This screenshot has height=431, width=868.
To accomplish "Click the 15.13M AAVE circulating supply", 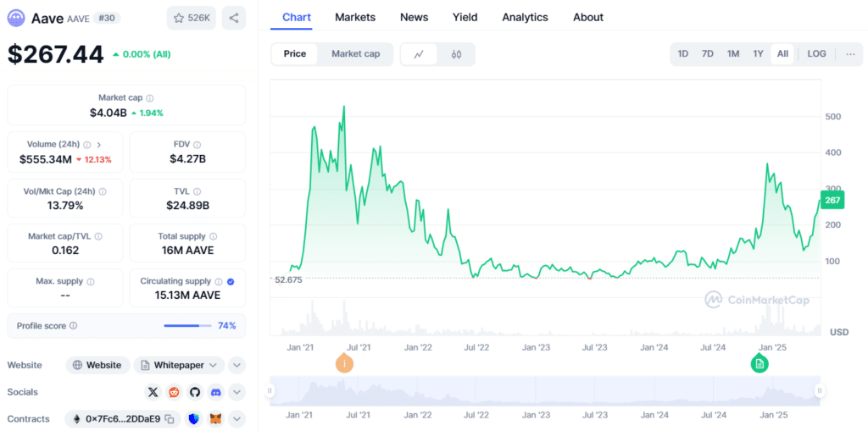I will 187,296.
